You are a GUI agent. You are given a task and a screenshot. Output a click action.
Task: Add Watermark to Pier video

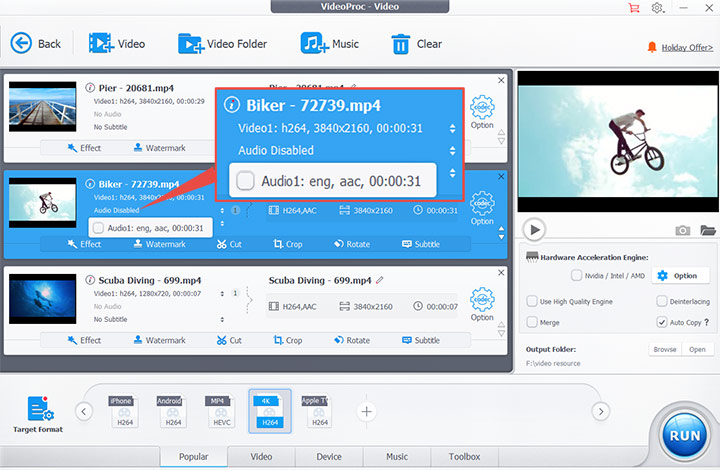pyautogui.click(x=159, y=148)
